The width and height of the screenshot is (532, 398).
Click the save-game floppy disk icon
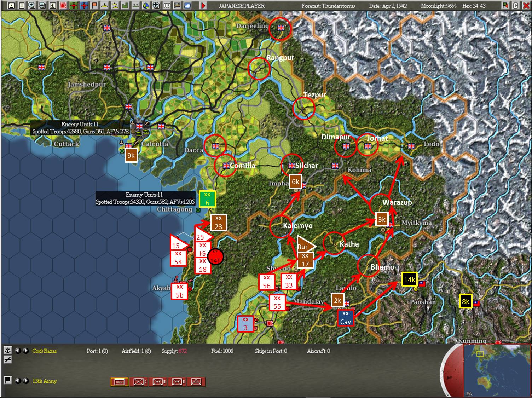coord(12,6)
